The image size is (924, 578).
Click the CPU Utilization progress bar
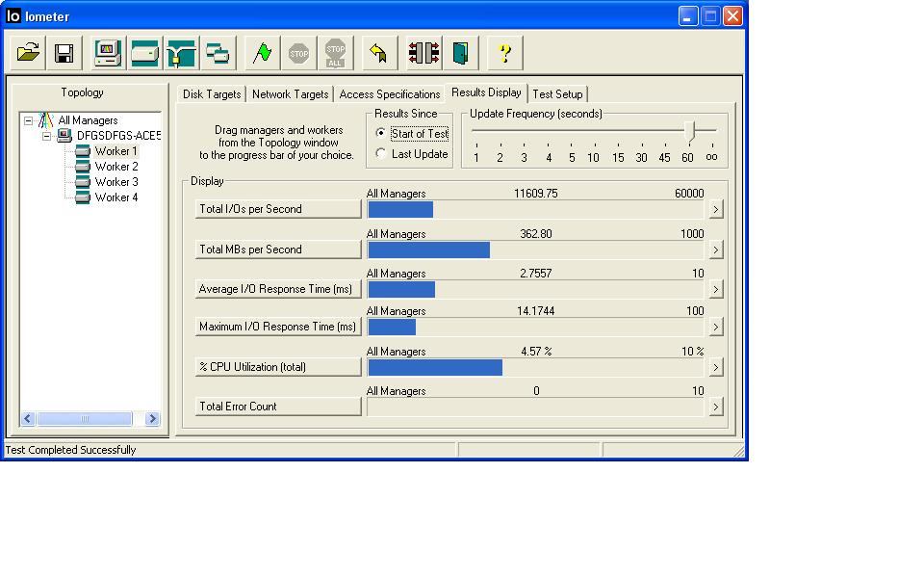click(535, 367)
